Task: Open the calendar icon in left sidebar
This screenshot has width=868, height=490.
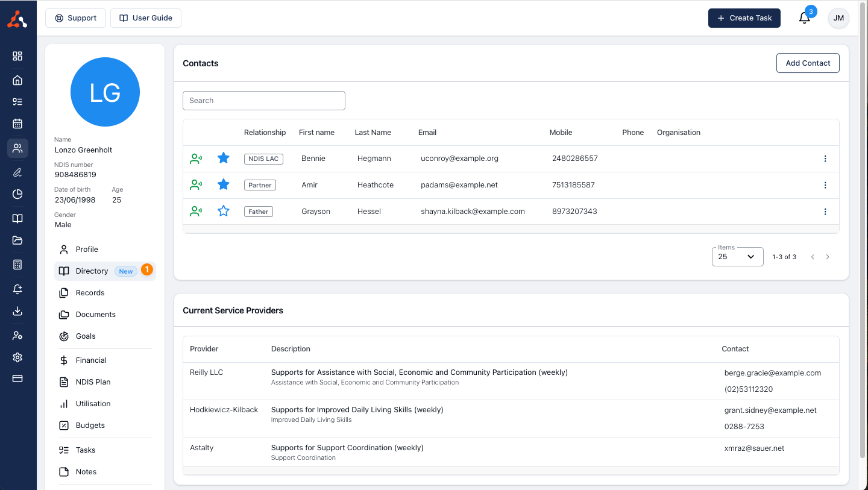Action: (x=17, y=124)
